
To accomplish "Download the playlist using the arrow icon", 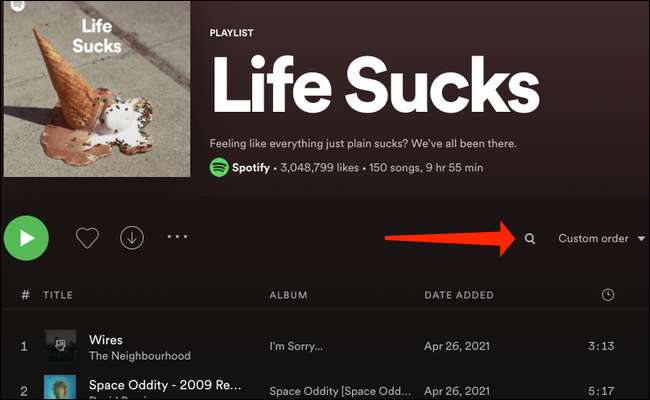I will click(131, 238).
